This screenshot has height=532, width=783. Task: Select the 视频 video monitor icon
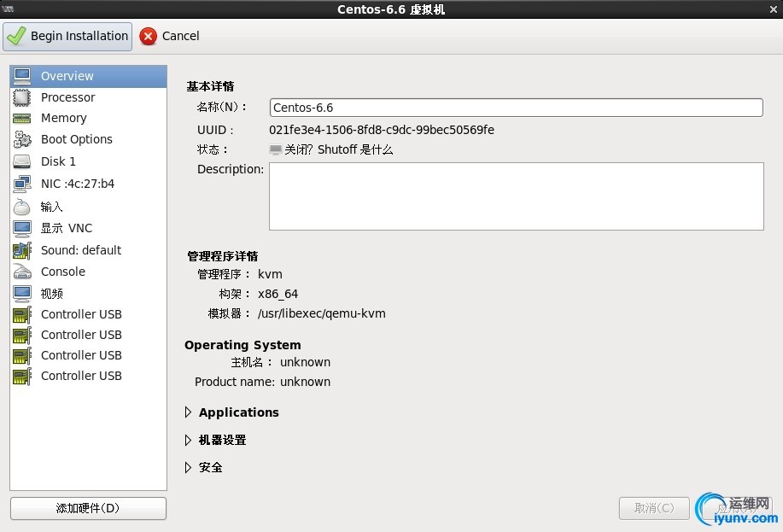(22, 294)
